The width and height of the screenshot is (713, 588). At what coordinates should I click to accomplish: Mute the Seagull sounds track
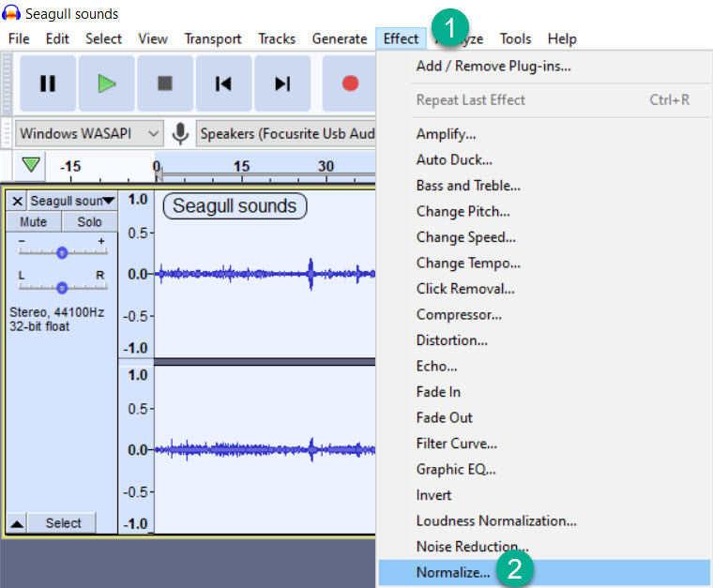33,221
